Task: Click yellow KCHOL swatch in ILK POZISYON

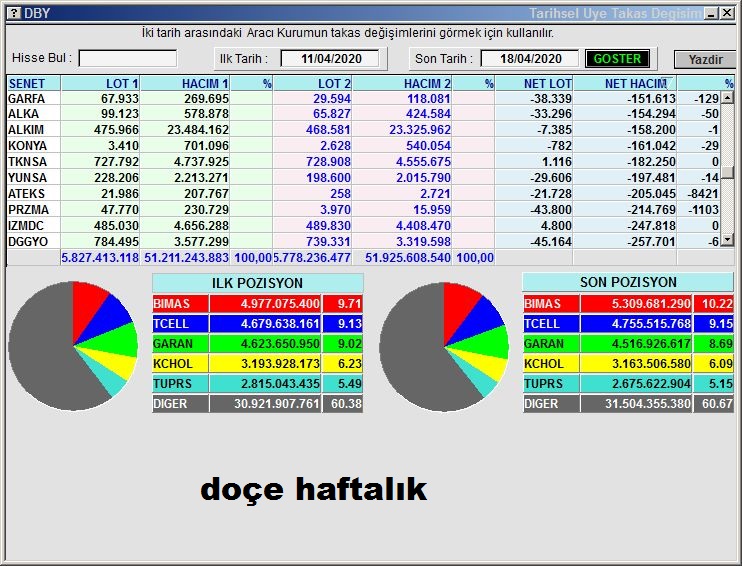Action: tap(180, 364)
